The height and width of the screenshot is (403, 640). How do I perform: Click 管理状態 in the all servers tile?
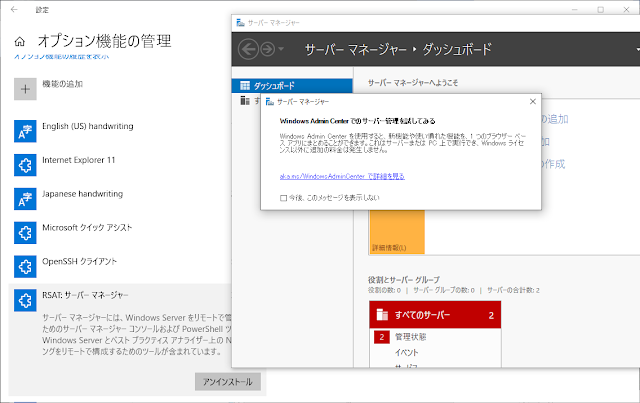(x=411, y=337)
